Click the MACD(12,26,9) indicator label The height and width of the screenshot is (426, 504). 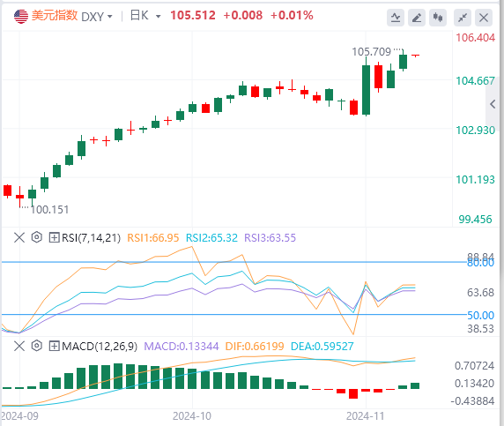point(100,347)
